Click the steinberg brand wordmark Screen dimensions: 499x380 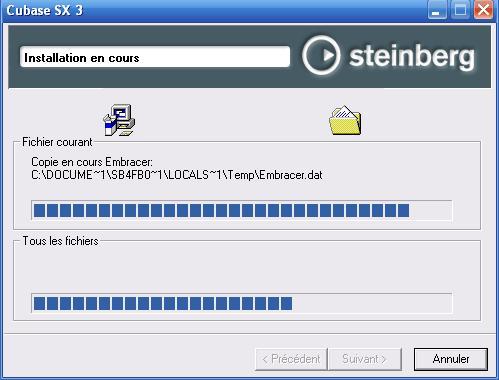click(x=412, y=56)
